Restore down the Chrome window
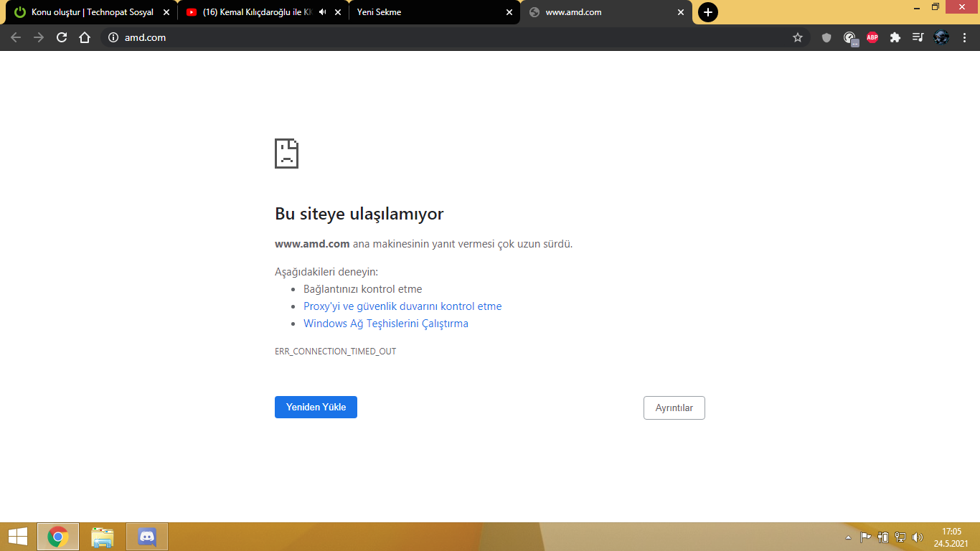Screen dimensions: 980x551 point(936,7)
